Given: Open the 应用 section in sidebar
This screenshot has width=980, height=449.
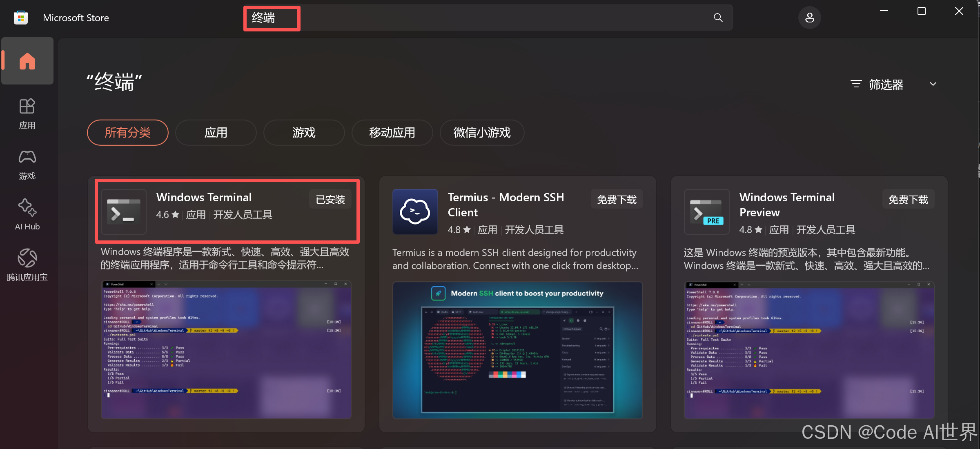Looking at the screenshot, I should [27, 113].
